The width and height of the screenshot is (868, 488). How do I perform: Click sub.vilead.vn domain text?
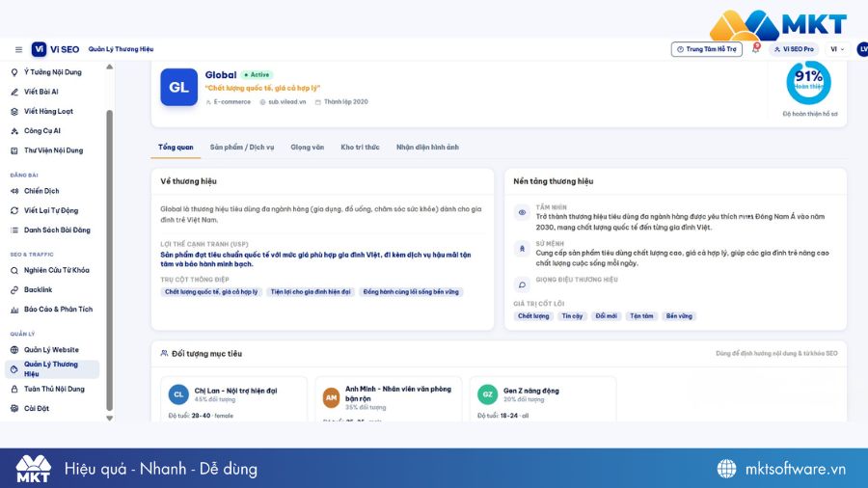coord(286,102)
